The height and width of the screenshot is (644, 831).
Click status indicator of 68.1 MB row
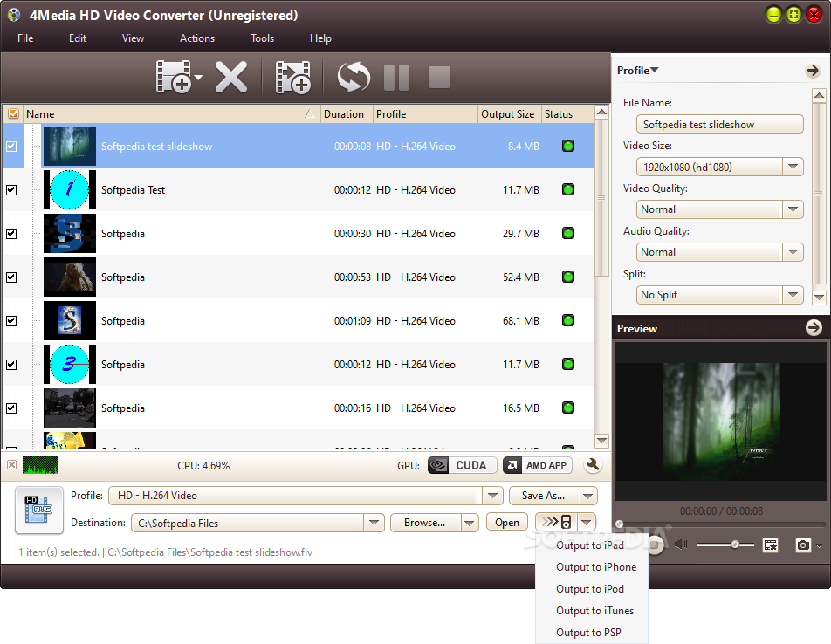[568, 320]
